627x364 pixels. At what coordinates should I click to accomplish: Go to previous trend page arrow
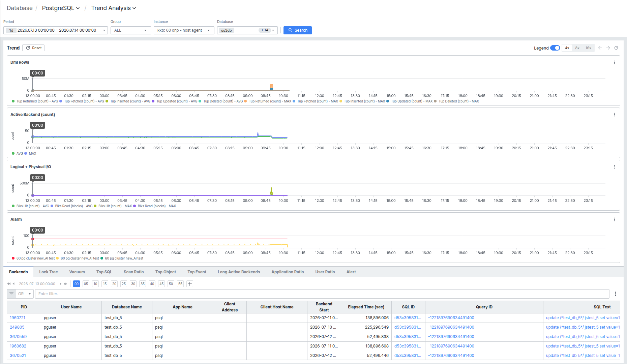[x=600, y=48]
